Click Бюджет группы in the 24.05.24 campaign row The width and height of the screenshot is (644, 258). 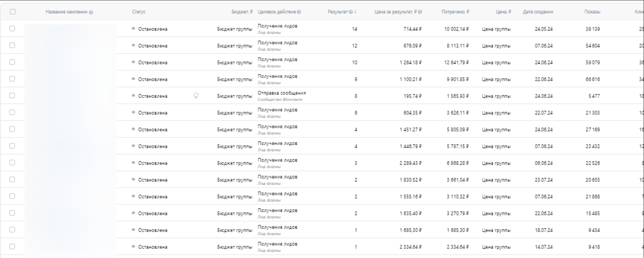coord(235,29)
